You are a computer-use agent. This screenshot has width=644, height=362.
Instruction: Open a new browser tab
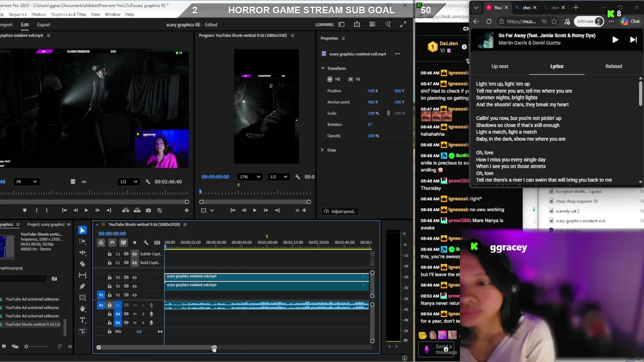click(577, 8)
